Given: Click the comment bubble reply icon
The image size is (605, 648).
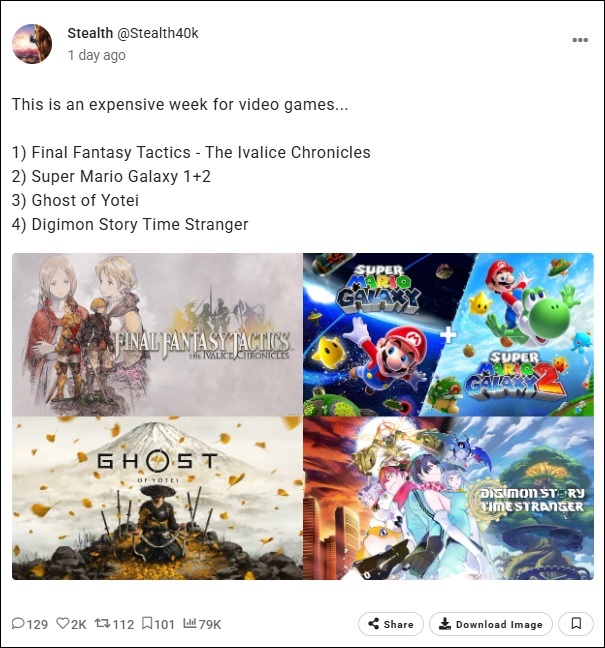Looking at the screenshot, I should (18, 623).
